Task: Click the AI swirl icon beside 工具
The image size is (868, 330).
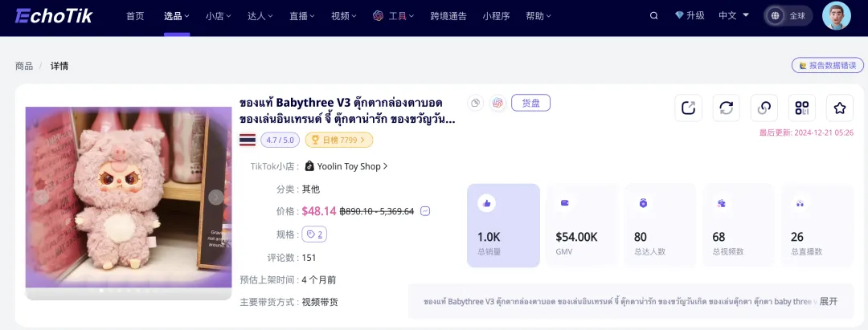Action: [x=379, y=16]
